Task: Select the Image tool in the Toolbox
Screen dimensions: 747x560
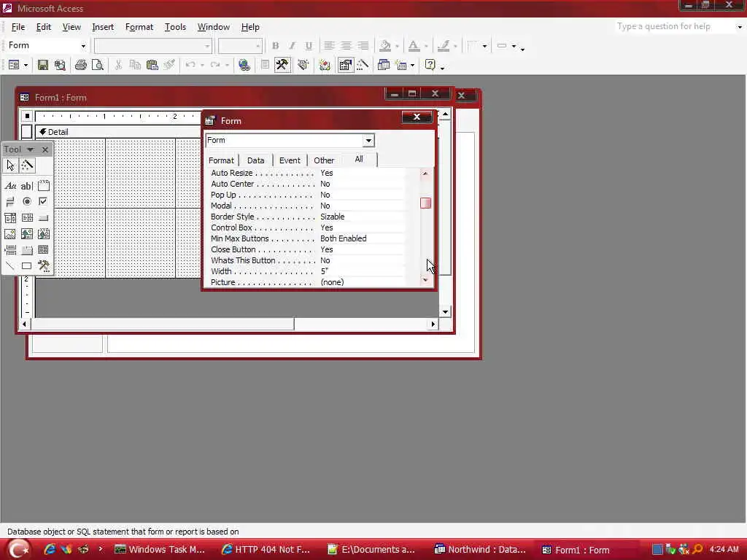Action: (10, 234)
